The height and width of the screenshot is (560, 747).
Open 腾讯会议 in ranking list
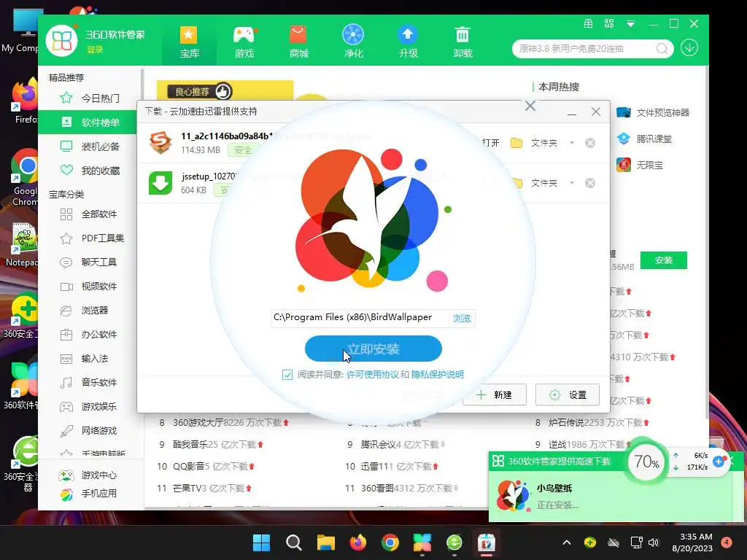click(377, 444)
